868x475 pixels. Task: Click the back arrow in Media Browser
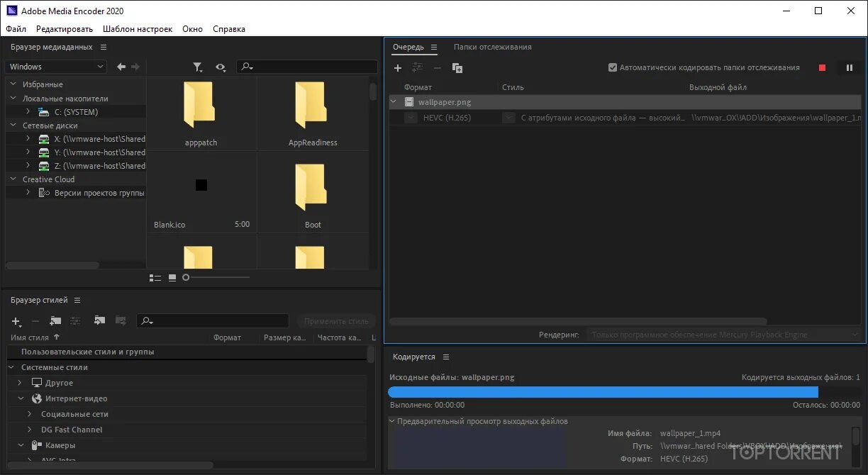[121, 67]
